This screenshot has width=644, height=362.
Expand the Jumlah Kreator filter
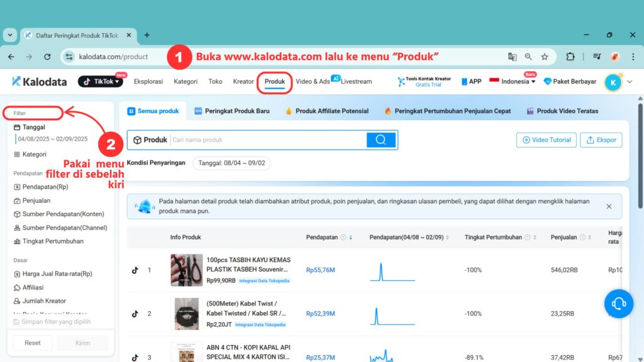point(40,301)
